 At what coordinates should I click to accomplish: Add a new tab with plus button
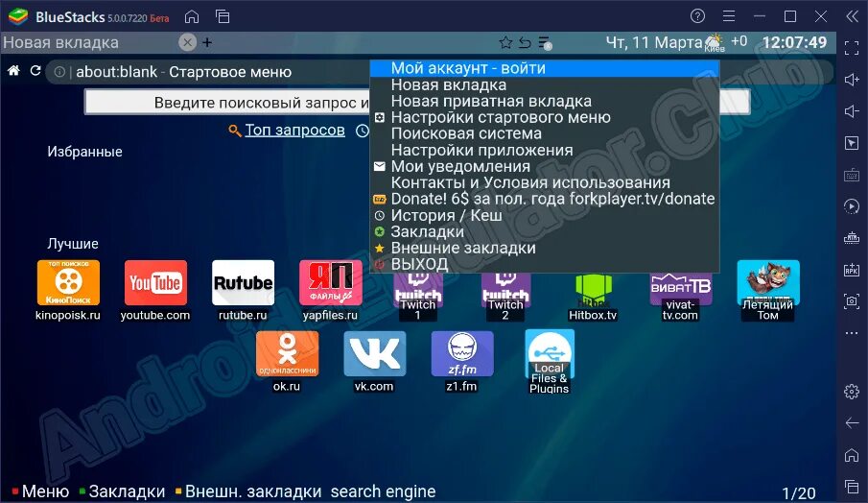tap(207, 42)
